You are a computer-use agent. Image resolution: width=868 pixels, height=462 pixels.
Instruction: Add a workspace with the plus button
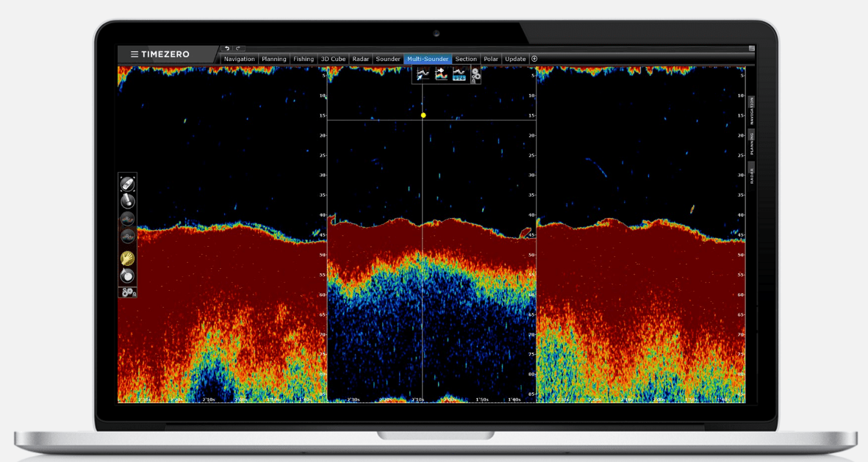click(x=534, y=59)
